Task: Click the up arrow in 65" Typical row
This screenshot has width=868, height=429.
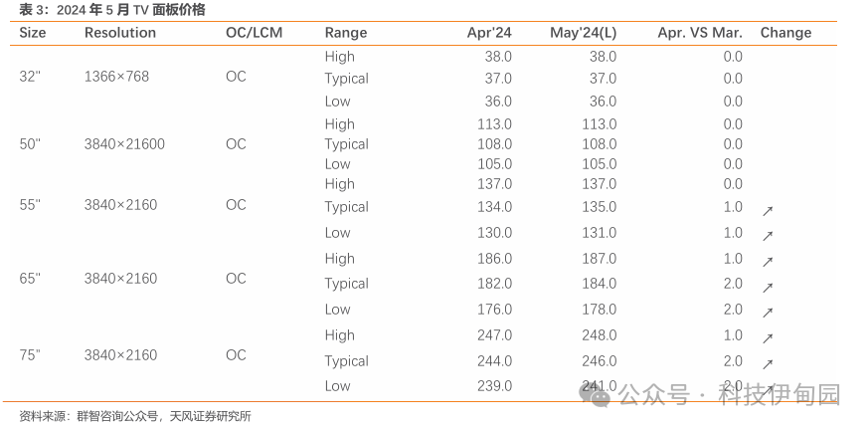Action: [x=768, y=288]
